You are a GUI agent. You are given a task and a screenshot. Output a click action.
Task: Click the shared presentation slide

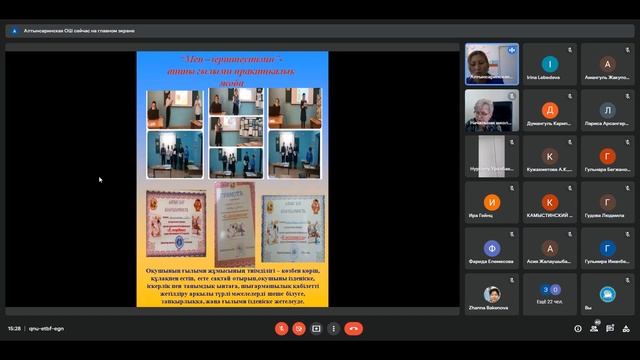(232, 179)
